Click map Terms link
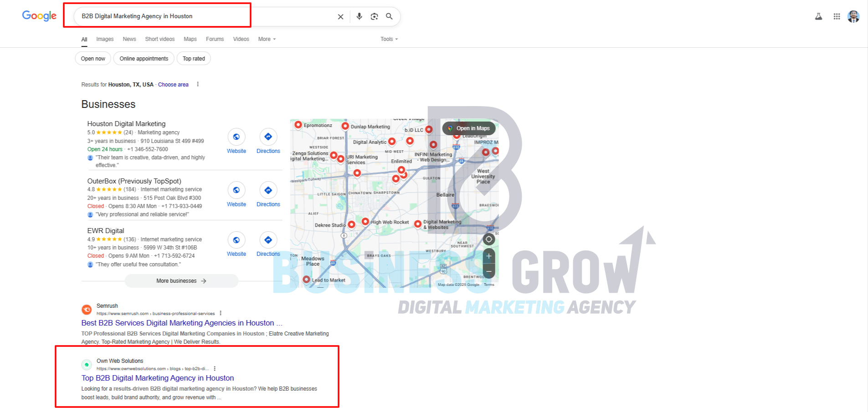This screenshot has width=868, height=412. [x=489, y=285]
